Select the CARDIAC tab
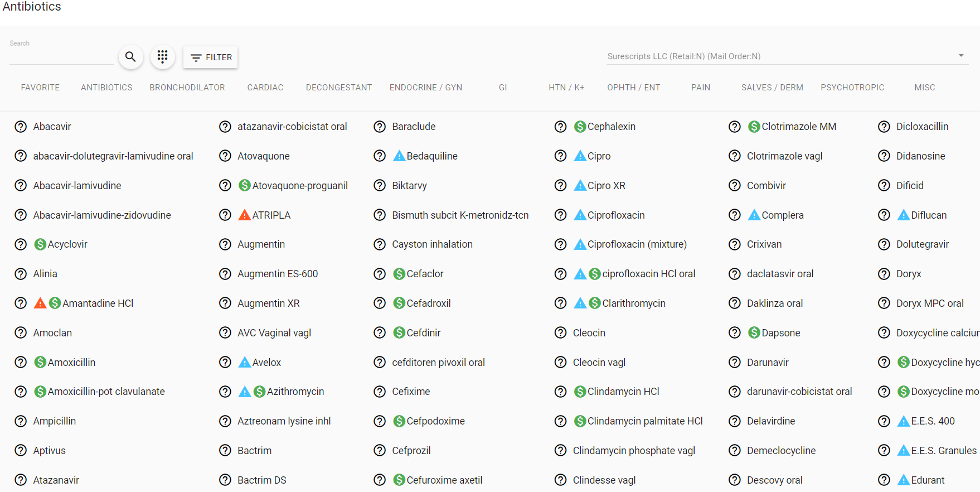The height and width of the screenshot is (492, 980). click(265, 88)
